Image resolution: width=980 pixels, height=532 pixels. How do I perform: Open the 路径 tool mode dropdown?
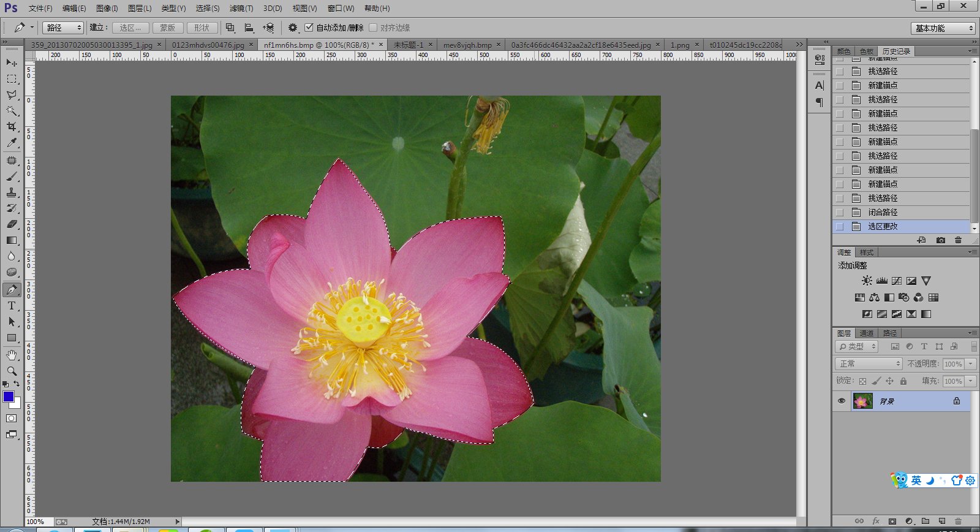63,28
